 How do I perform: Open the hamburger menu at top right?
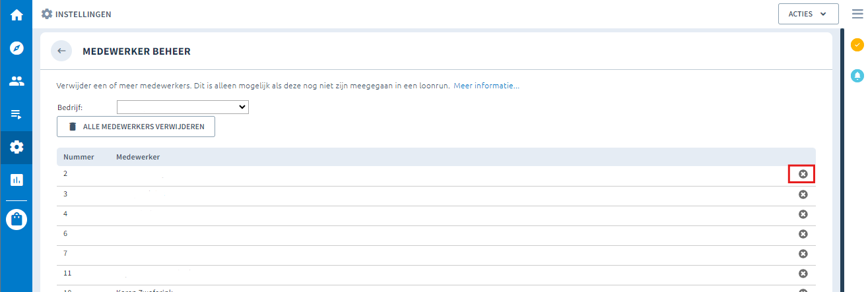857,14
